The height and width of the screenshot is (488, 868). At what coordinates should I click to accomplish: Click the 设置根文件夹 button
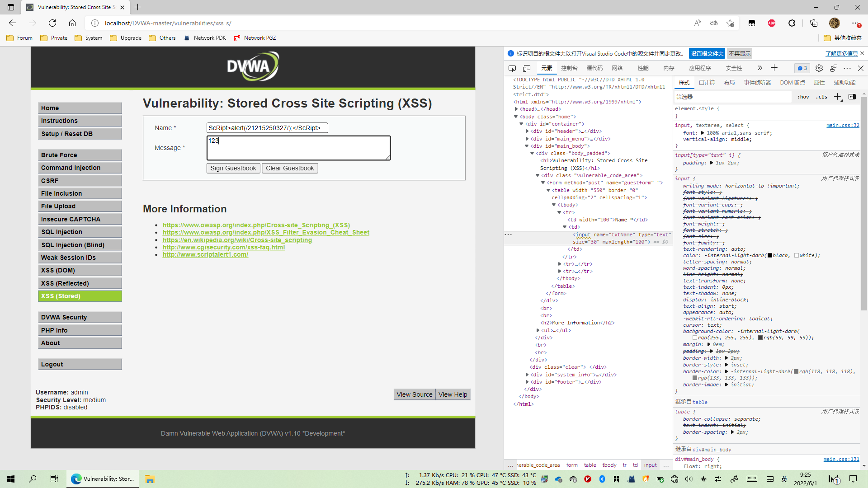point(707,53)
